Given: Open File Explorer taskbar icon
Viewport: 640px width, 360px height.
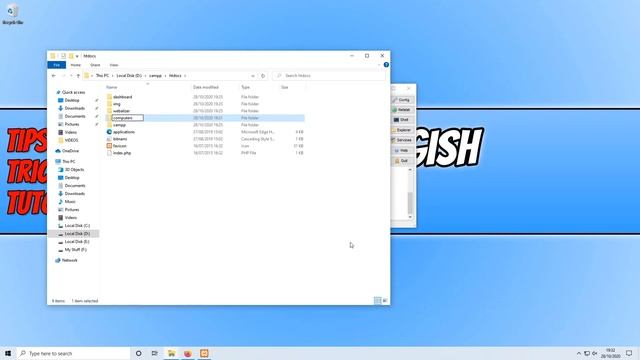Looking at the screenshot, I should pyautogui.click(x=171, y=353).
